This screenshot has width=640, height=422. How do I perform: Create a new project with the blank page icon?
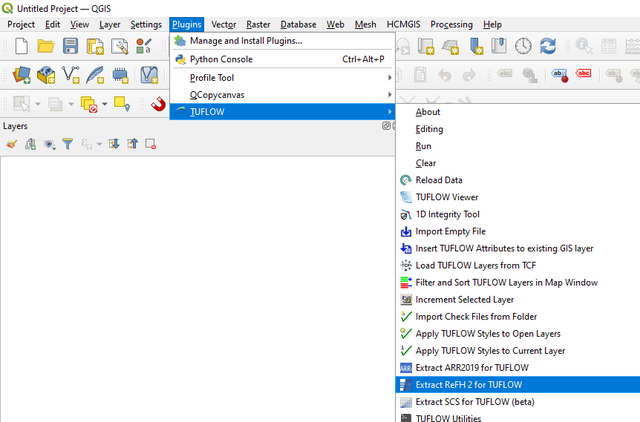coord(19,46)
